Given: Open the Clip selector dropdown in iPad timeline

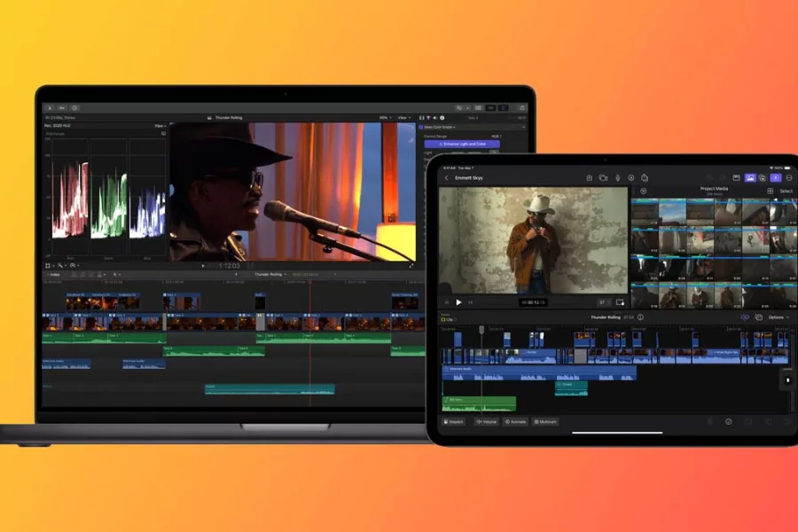Looking at the screenshot, I should pos(449,320).
